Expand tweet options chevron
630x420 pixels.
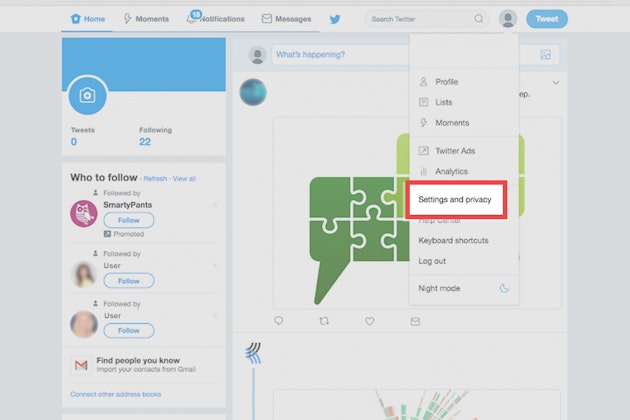pyautogui.click(x=556, y=82)
